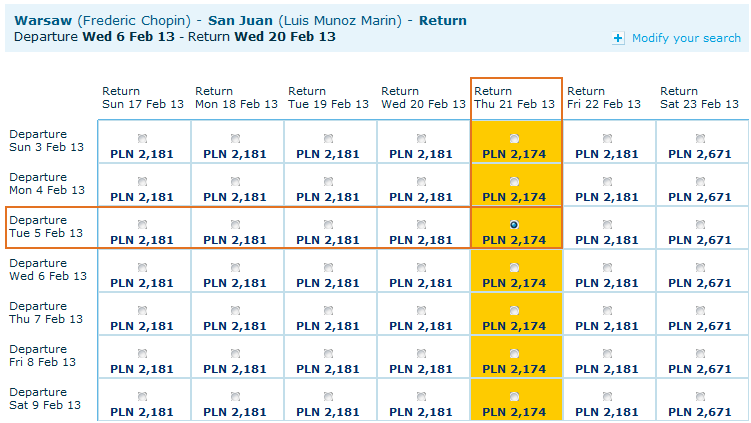
Task: Choose Thu 7 Feb departure, Tue 19 Feb return
Action: click(x=328, y=311)
